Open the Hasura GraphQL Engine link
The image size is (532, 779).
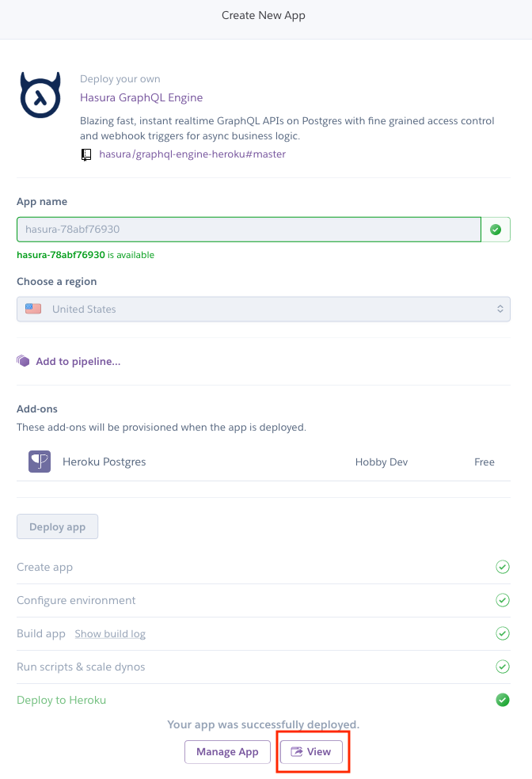point(141,97)
